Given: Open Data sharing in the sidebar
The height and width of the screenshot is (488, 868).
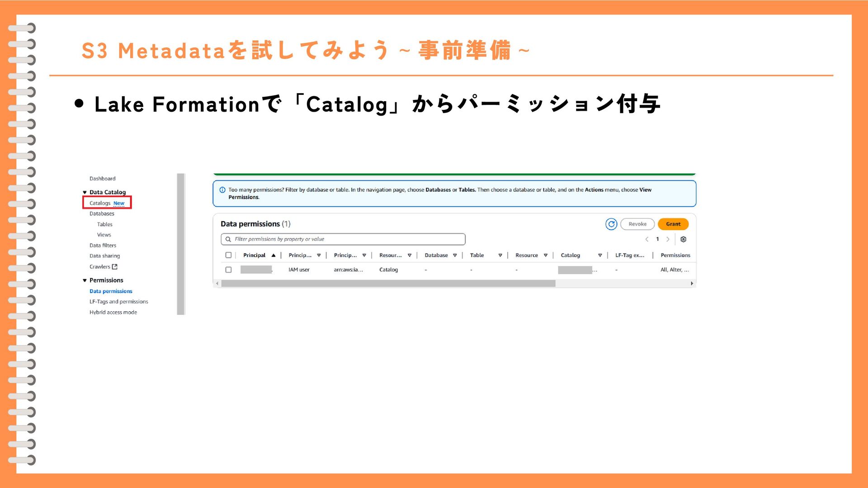Looking at the screenshot, I should [104, 256].
